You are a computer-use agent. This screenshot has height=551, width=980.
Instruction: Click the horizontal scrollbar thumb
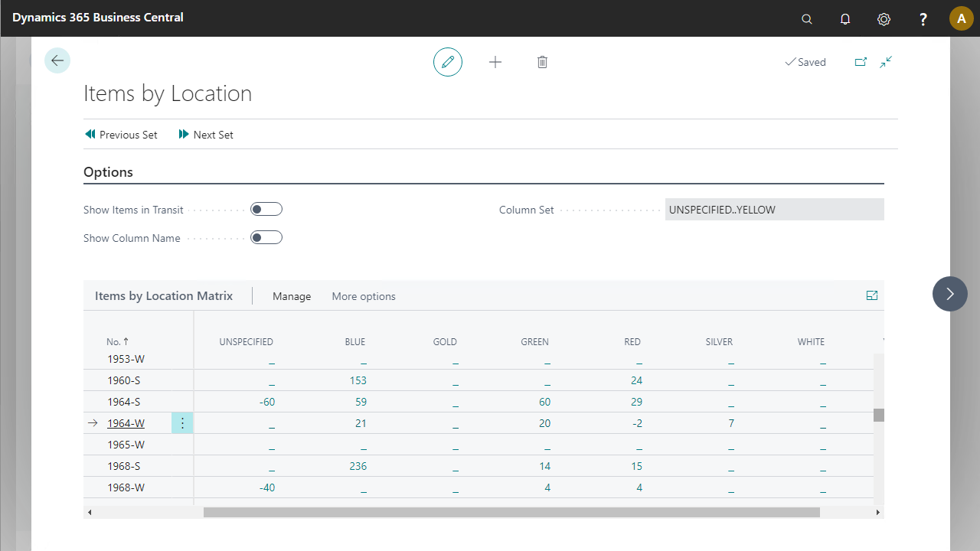pyautogui.click(x=511, y=512)
